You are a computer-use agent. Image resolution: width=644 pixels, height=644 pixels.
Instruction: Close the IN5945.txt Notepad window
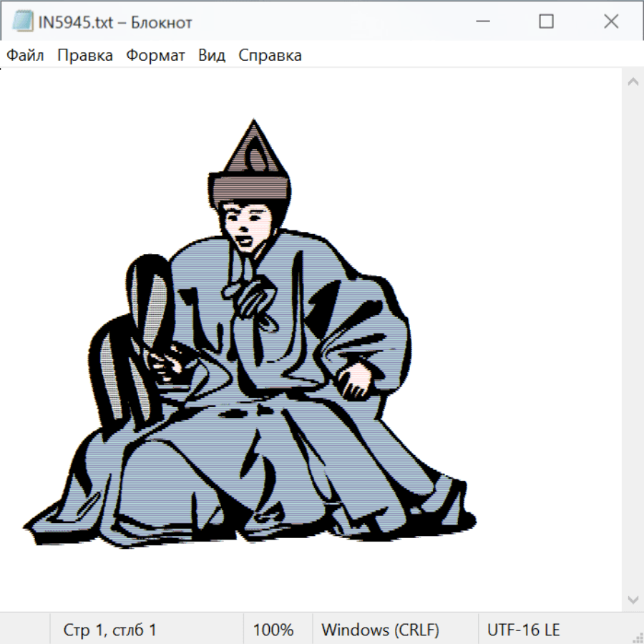[611, 22]
